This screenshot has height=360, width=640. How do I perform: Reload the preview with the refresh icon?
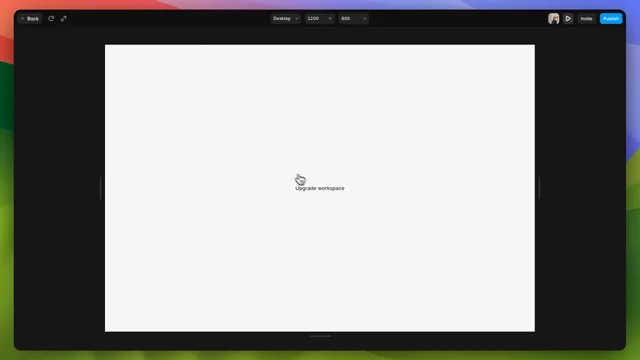click(51, 19)
